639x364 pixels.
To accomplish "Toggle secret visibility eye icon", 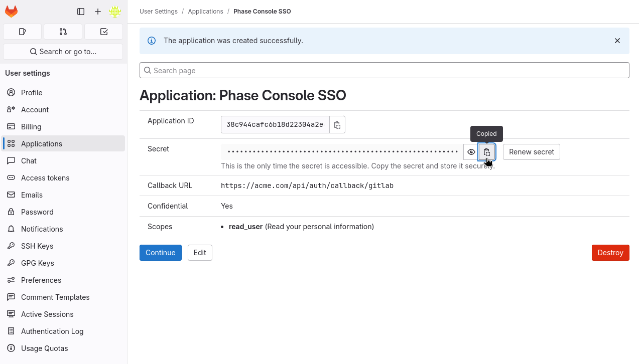I will [471, 152].
